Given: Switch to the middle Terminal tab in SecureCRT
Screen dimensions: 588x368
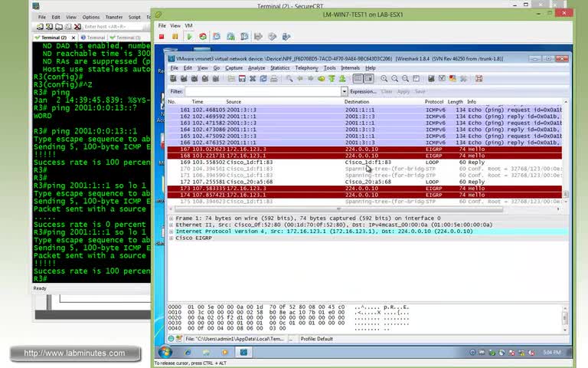Looking at the screenshot, I should click(93, 38).
